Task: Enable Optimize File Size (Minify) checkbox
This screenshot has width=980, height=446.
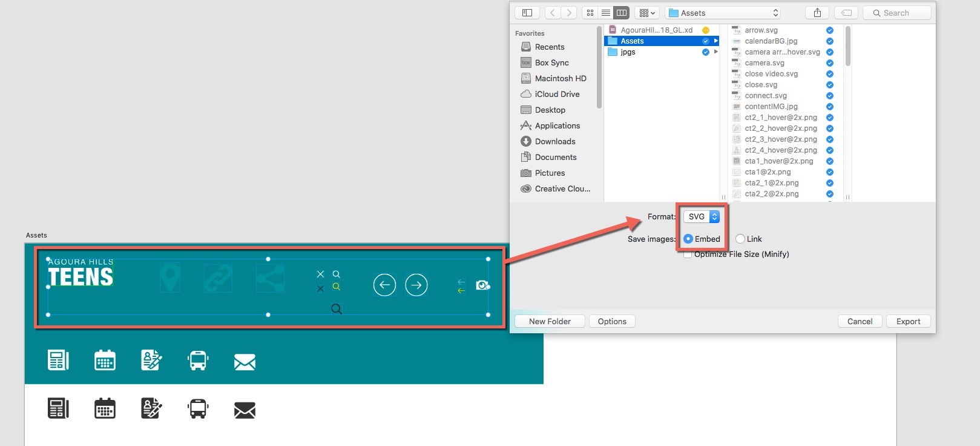Action: coord(688,255)
